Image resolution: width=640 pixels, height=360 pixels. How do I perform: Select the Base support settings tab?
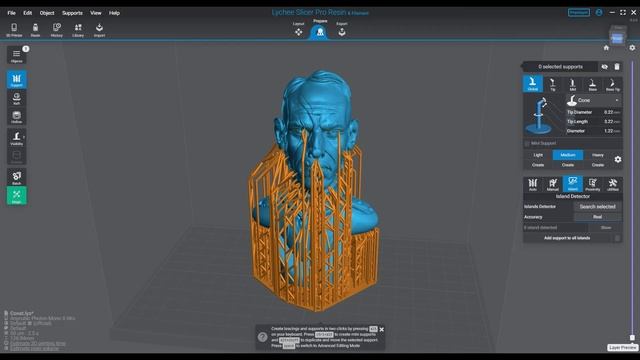coord(593,84)
